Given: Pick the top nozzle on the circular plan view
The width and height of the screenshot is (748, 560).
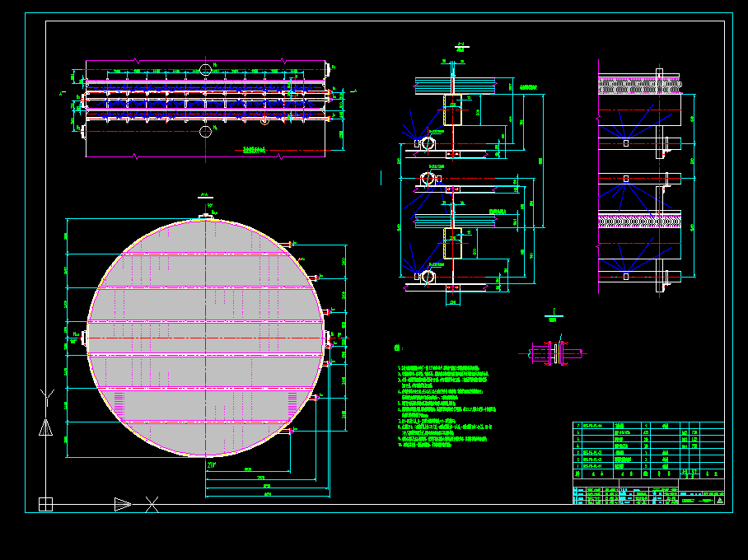Looking at the screenshot, I should tap(206, 217).
